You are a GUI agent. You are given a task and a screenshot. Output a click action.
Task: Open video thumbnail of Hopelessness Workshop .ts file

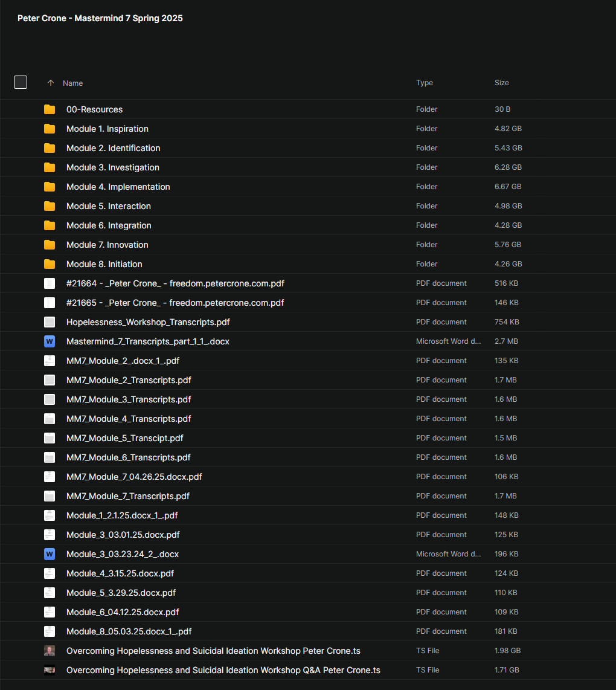tap(50, 651)
